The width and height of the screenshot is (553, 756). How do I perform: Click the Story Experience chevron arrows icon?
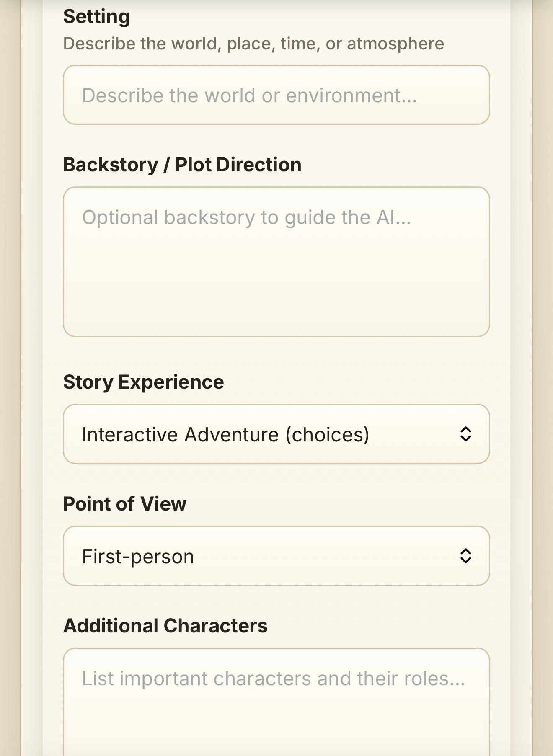(x=465, y=434)
